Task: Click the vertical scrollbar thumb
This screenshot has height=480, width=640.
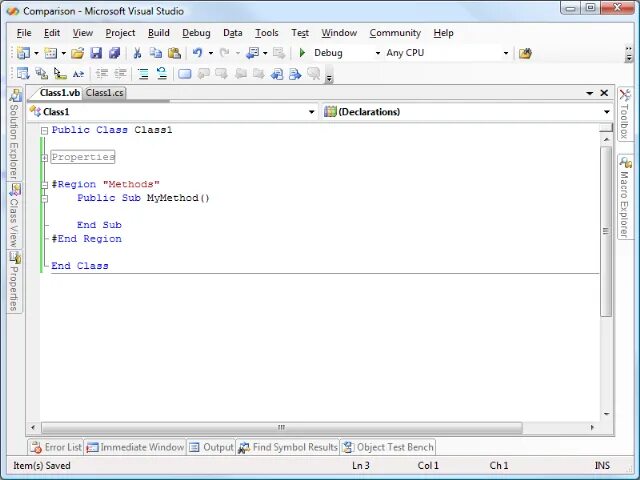Action: (606, 231)
